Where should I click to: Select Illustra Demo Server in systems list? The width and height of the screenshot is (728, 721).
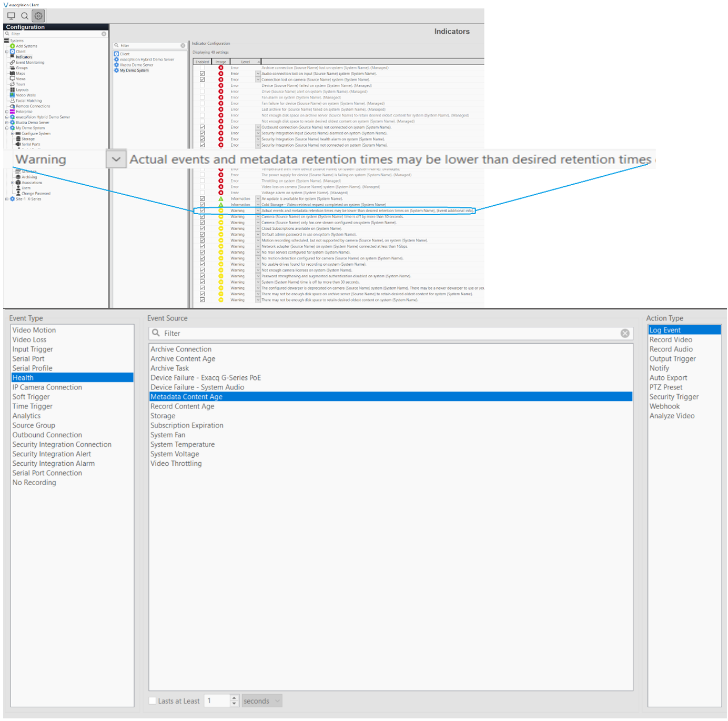(137, 65)
